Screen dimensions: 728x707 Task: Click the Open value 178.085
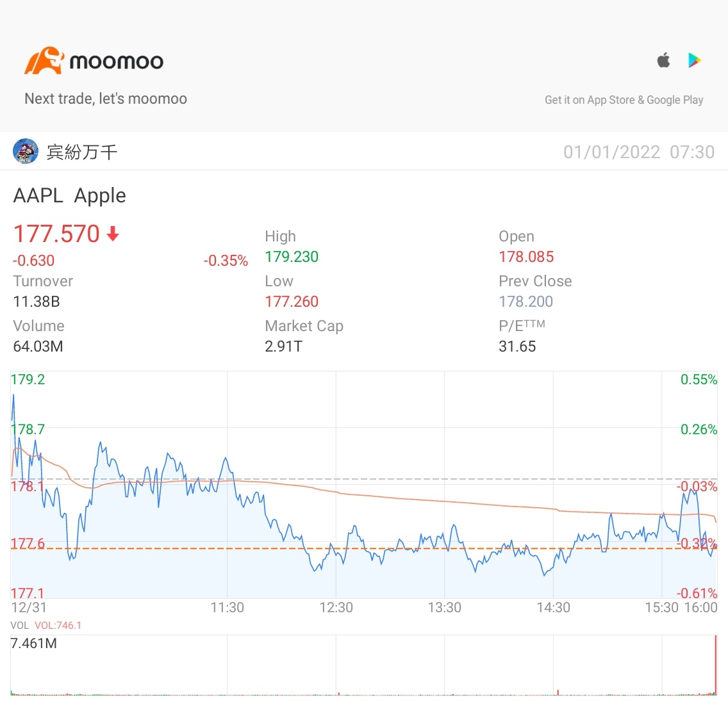coord(526,257)
